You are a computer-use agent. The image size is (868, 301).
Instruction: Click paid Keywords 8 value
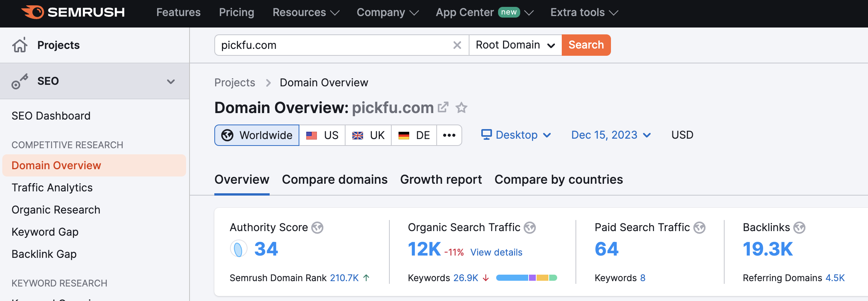point(643,278)
